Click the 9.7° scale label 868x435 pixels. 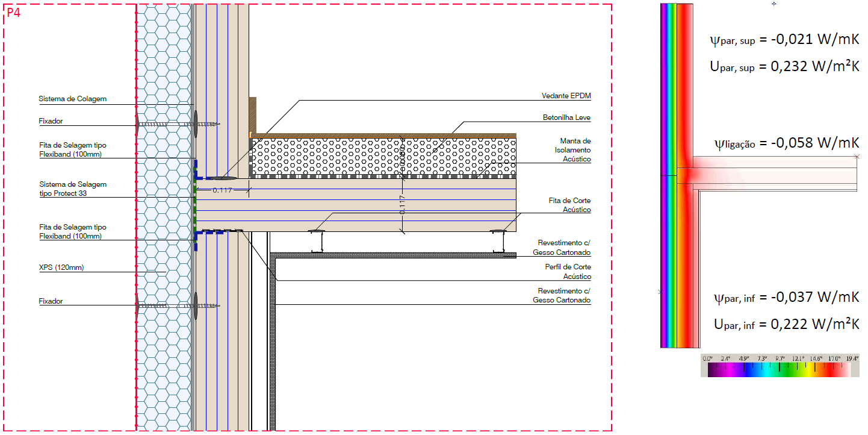pyautogui.click(x=780, y=358)
